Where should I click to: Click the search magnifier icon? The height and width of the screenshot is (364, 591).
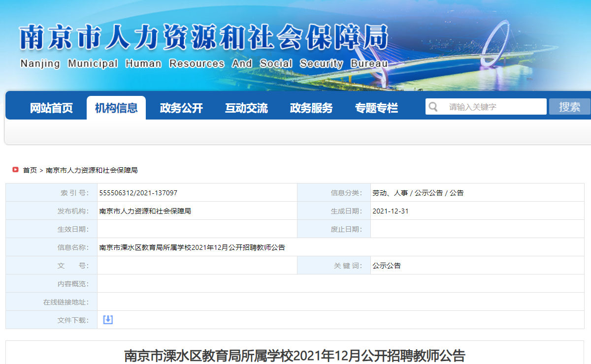(433, 107)
